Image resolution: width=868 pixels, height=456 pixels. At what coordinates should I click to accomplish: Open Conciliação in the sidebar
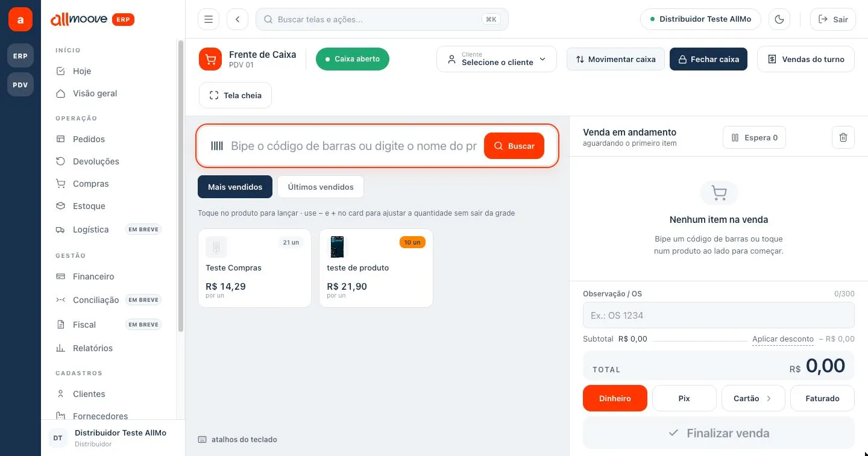pos(108,300)
